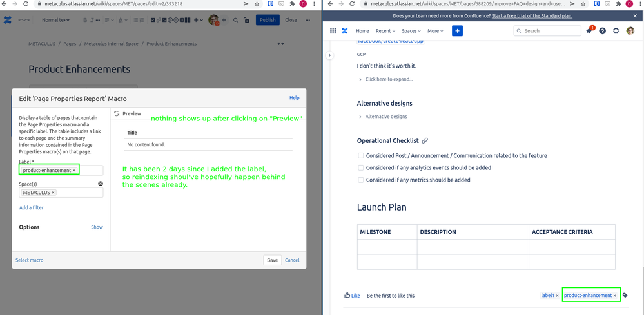This screenshot has height=315, width=644.
Task: Open the Recent menu in navigation bar
Action: click(x=385, y=31)
